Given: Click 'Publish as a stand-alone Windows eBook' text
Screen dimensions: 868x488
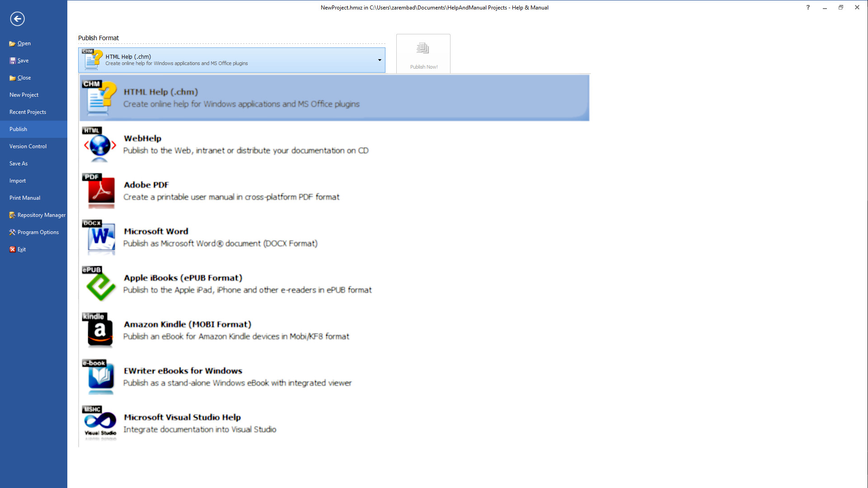Looking at the screenshot, I should (x=237, y=383).
